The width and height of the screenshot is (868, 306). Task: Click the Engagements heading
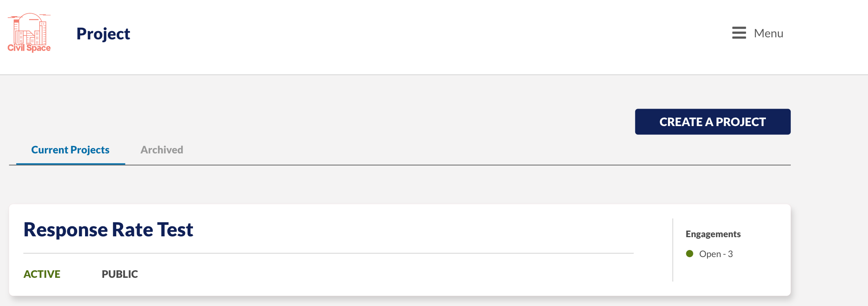pos(713,234)
